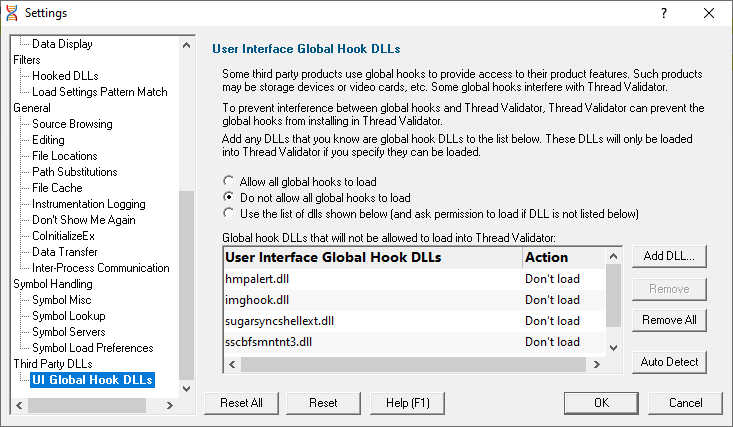Click DLL list scroll up arrow
Image resolution: width=733 pixels, height=427 pixels.
point(613,256)
